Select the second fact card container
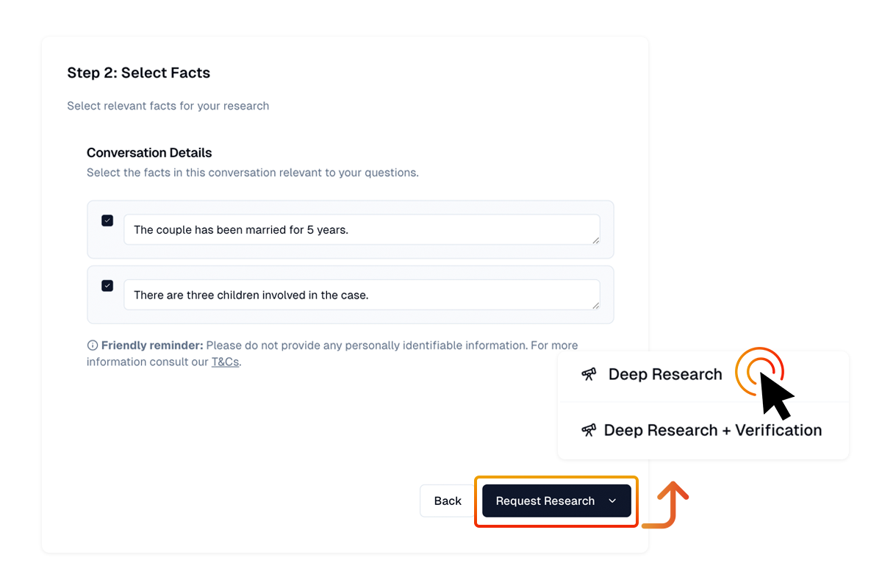Screen dimensions: 882x588 coord(351,295)
